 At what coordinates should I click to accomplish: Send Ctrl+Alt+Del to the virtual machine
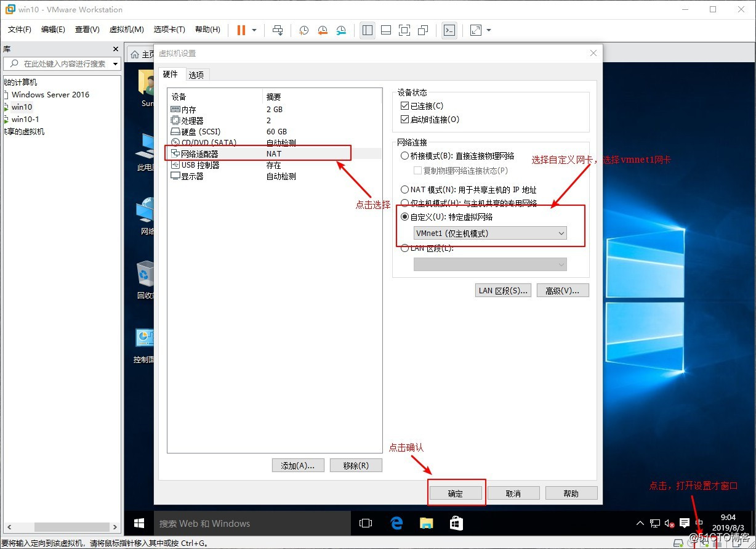pos(278,30)
